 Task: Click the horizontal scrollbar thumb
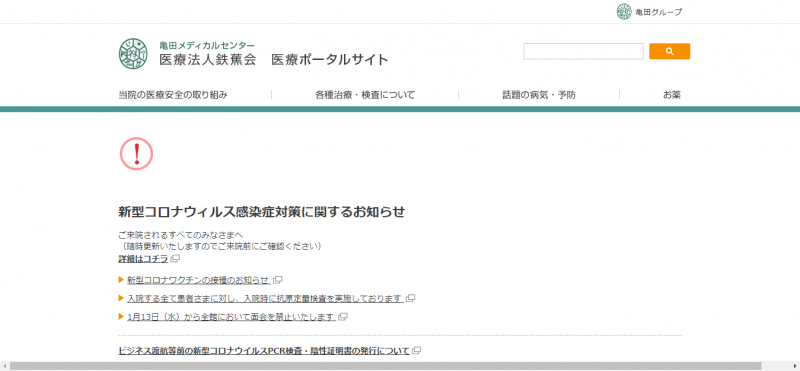click(x=385, y=366)
